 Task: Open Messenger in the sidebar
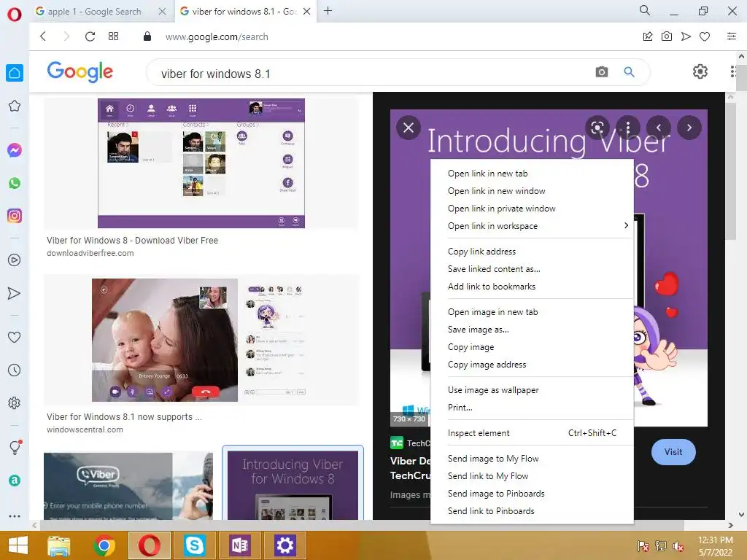tap(15, 150)
